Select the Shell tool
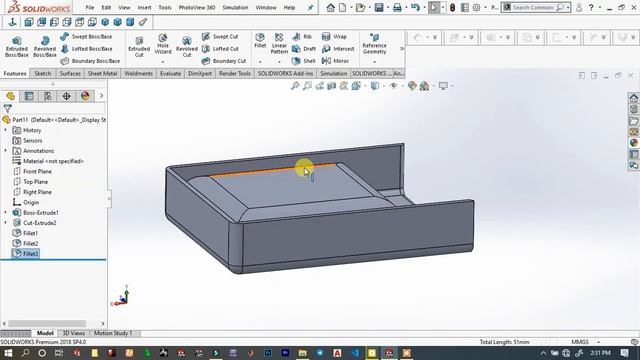Viewport: 640px width, 360px height. 304,61
